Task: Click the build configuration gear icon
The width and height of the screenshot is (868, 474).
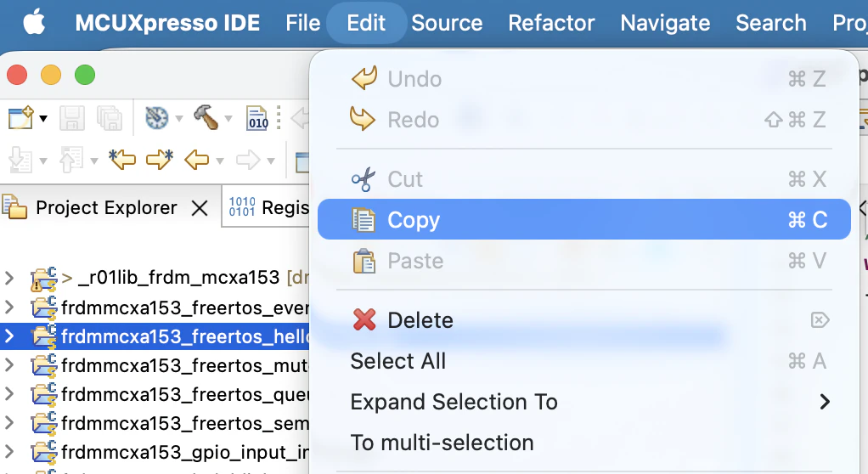Action: click(x=156, y=118)
